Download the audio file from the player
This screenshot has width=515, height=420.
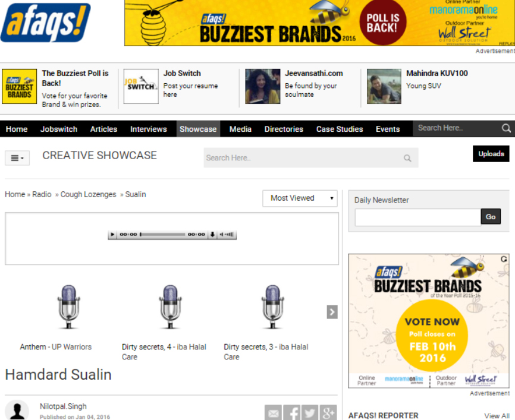pyautogui.click(x=212, y=234)
